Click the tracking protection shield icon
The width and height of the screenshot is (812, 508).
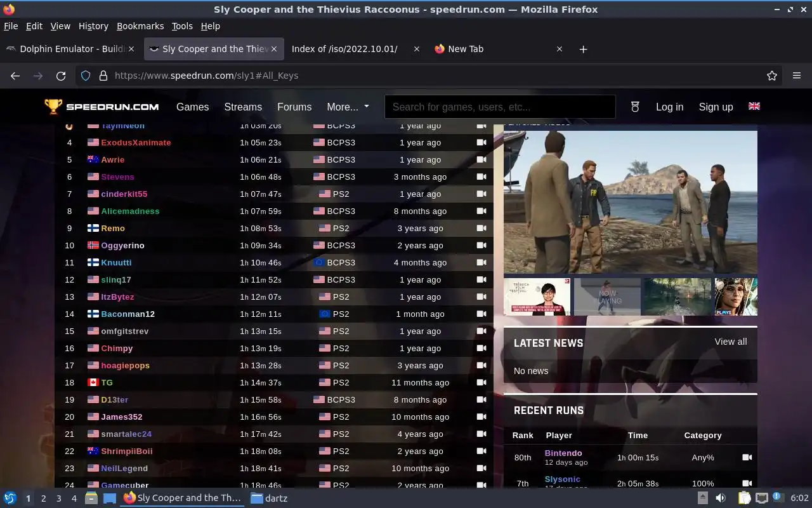click(x=86, y=76)
